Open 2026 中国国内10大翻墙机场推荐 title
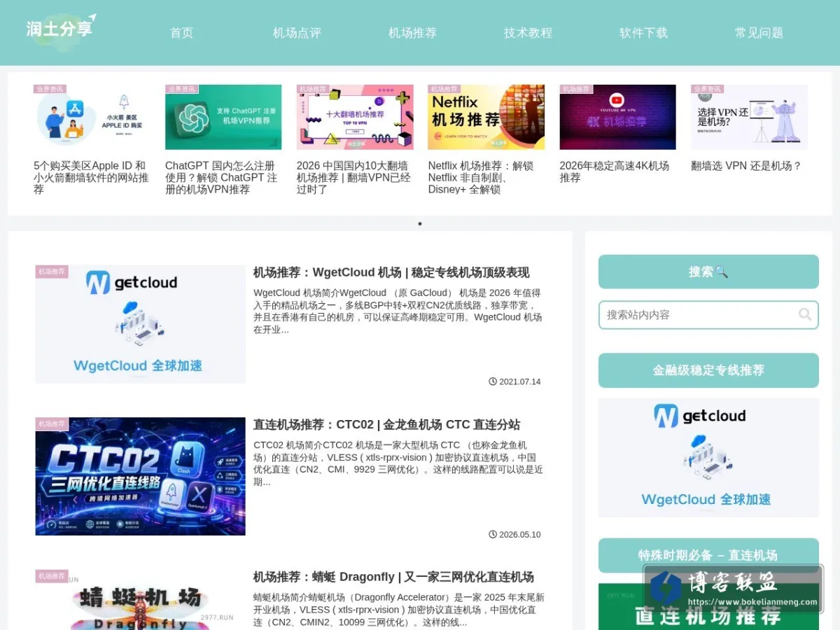Image resolution: width=840 pixels, height=630 pixels. click(x=353, y=178)
